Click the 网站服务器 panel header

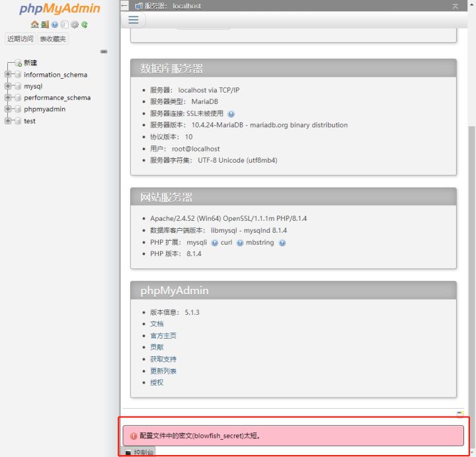click(294, 197)
